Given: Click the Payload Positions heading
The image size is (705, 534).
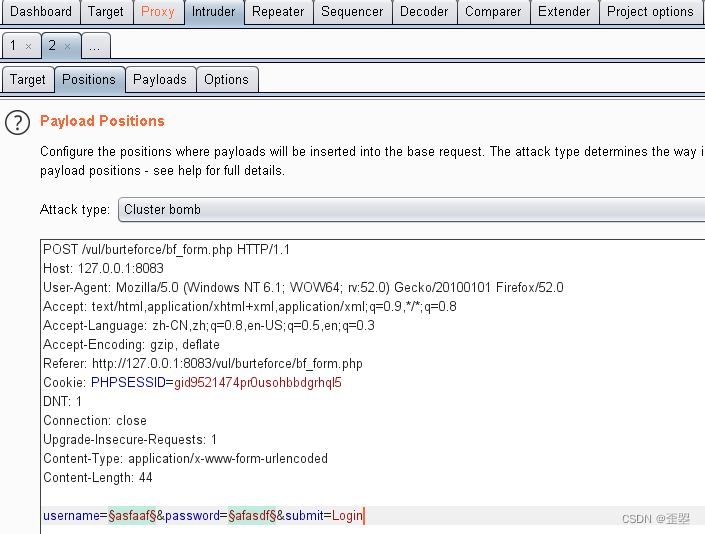Looking at the screenshot, I should click(x=103, y=121).
